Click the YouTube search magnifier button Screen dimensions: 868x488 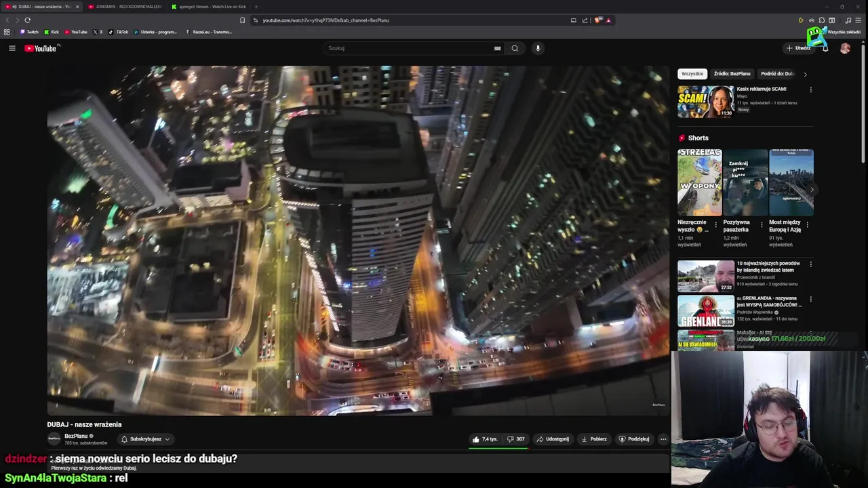coord(515,48)
